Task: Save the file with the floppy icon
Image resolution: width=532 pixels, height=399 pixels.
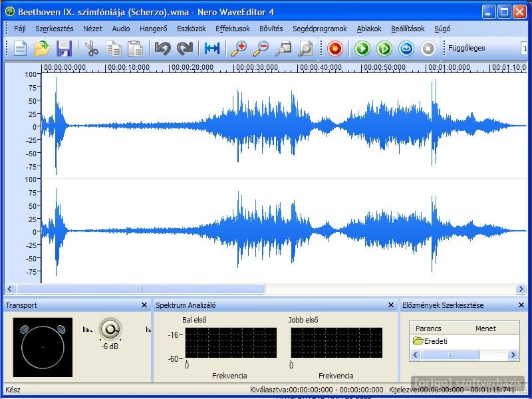Action: [64, 49]
